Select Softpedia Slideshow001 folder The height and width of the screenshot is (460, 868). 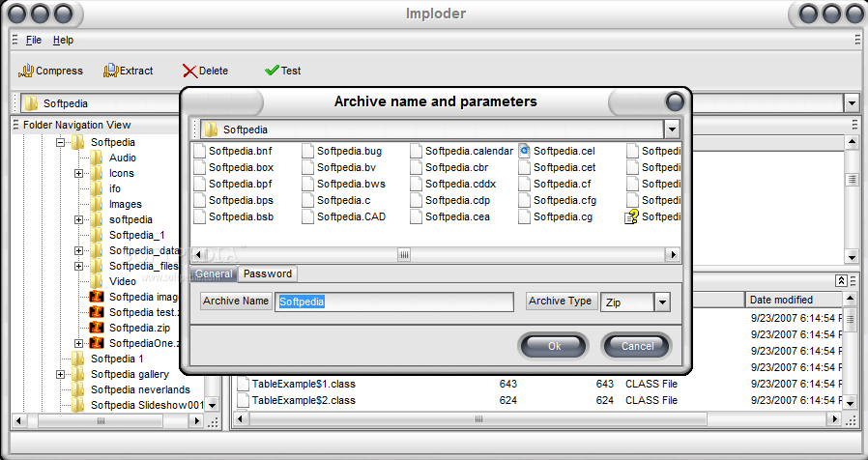tap(147, 405)
